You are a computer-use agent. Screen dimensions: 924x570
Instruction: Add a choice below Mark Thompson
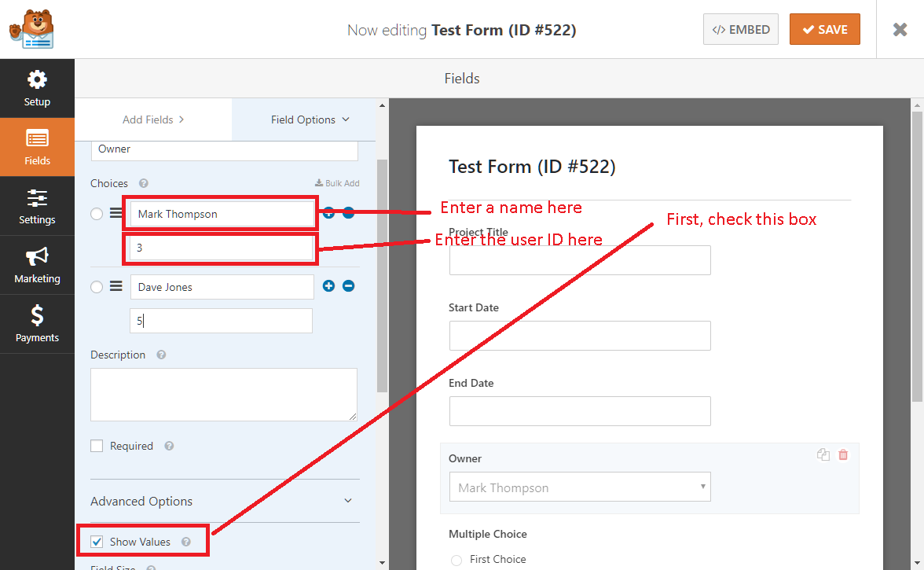click(328, 211)
